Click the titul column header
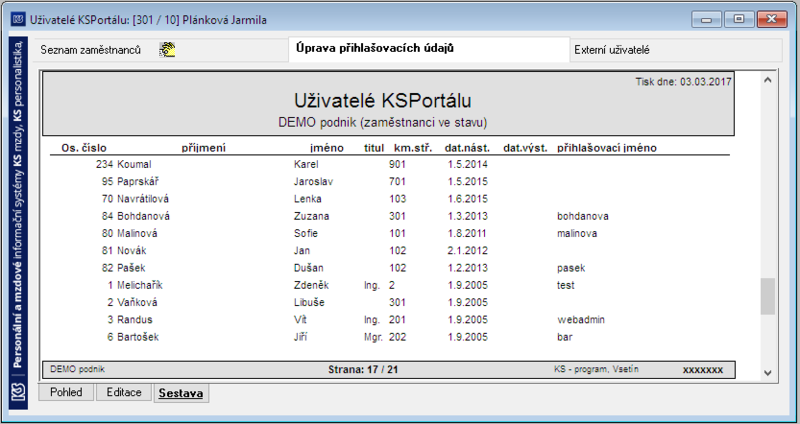This screenshot has height=424, width=800. [374, 148]
